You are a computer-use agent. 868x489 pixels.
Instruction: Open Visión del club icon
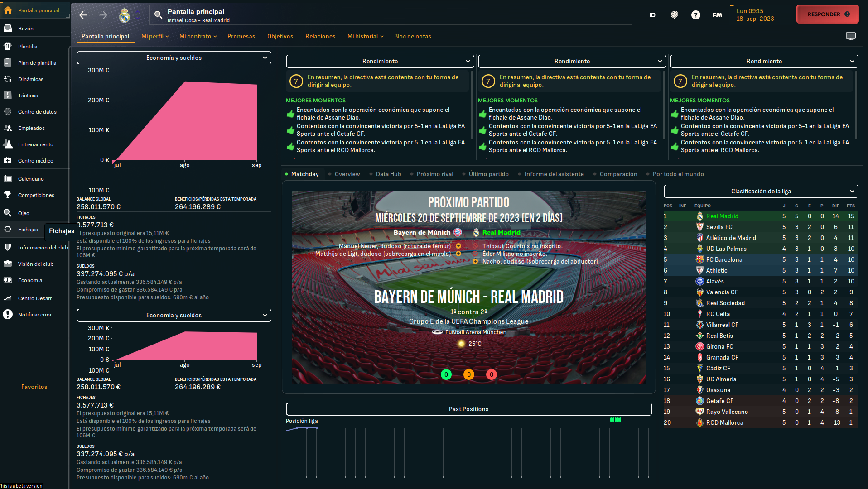(x=8, y=264)
